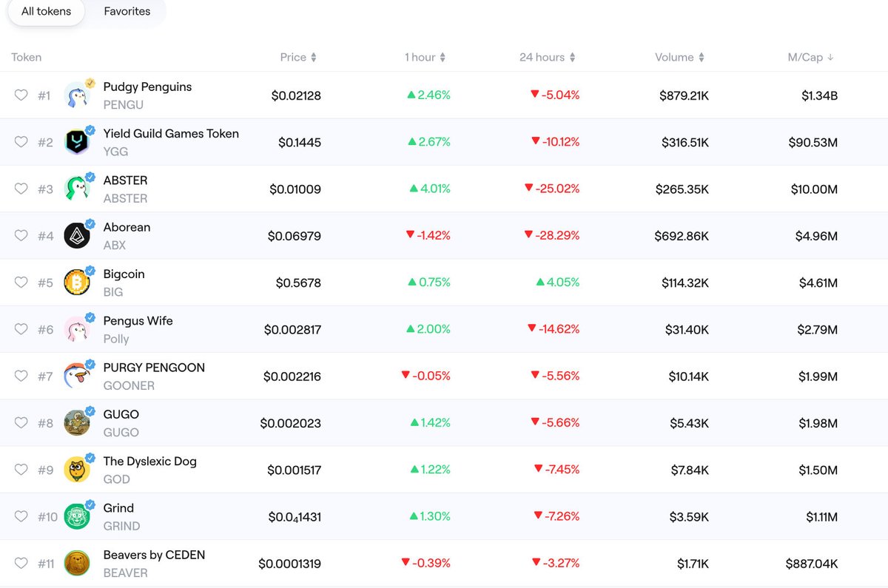888x588 pixels.
Task: Favorite Pengus Wife using the heart icon
Action: click(x=21, y=329)
